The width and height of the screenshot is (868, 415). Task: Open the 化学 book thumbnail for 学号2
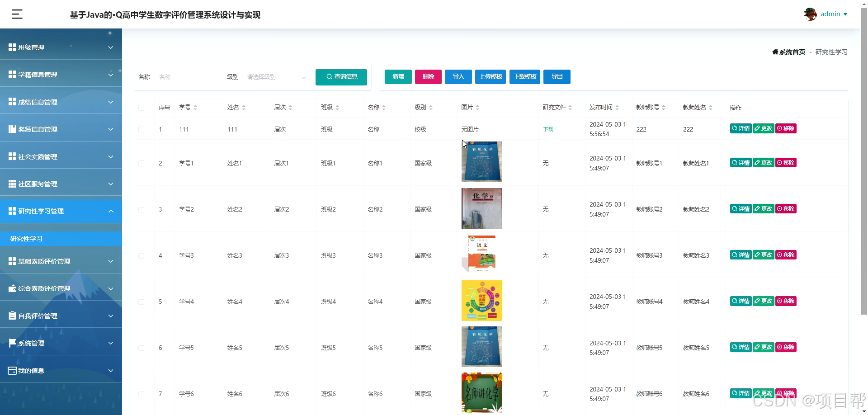point(481,208)
